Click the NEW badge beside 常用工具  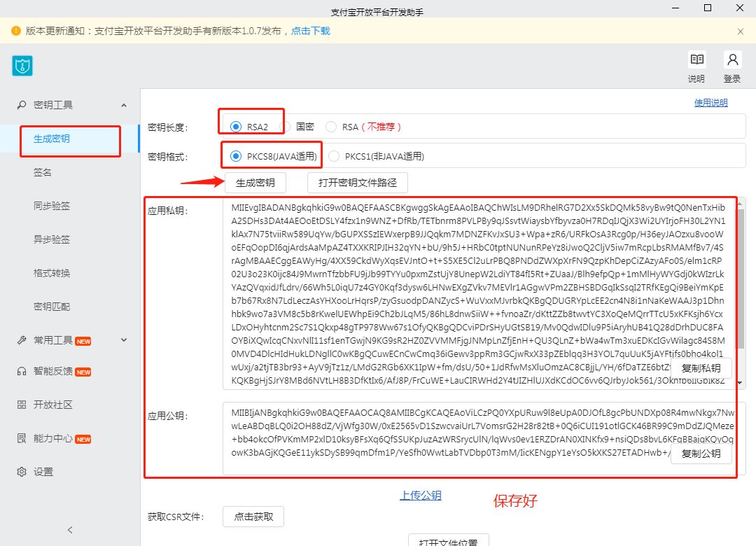coord(83,342)
